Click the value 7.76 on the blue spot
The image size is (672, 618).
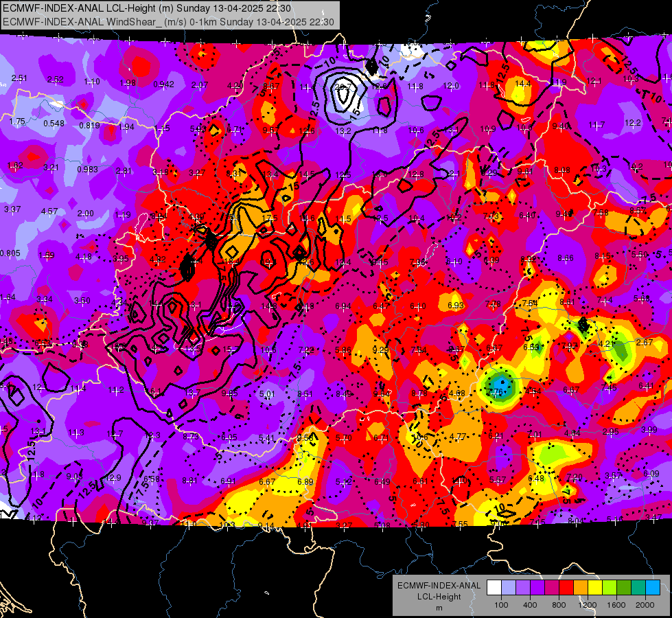click(495, 391)
